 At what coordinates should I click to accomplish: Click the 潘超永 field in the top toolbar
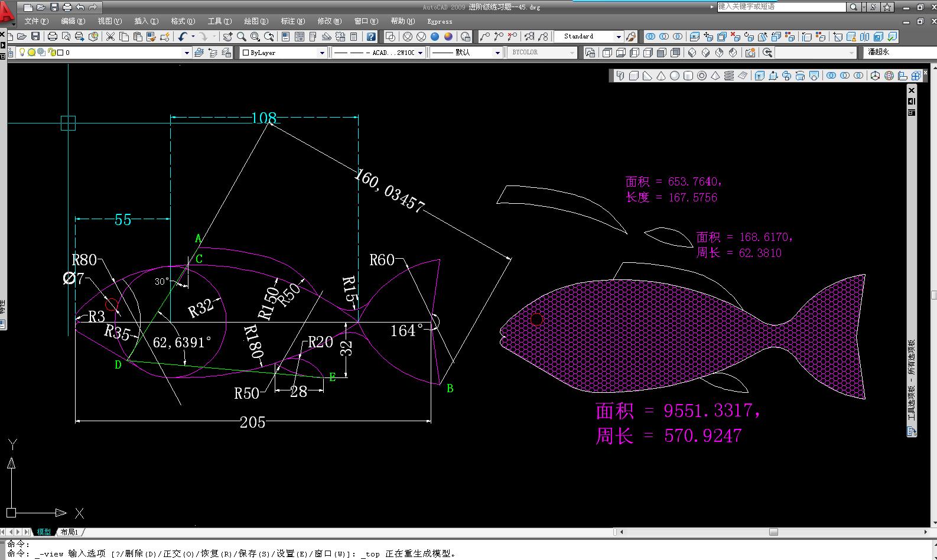coord(901,53)
